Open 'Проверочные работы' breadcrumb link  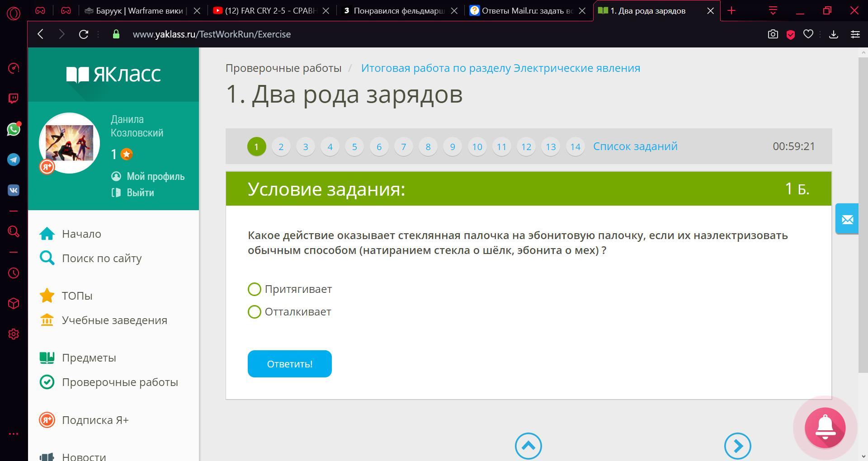(283, 68)
